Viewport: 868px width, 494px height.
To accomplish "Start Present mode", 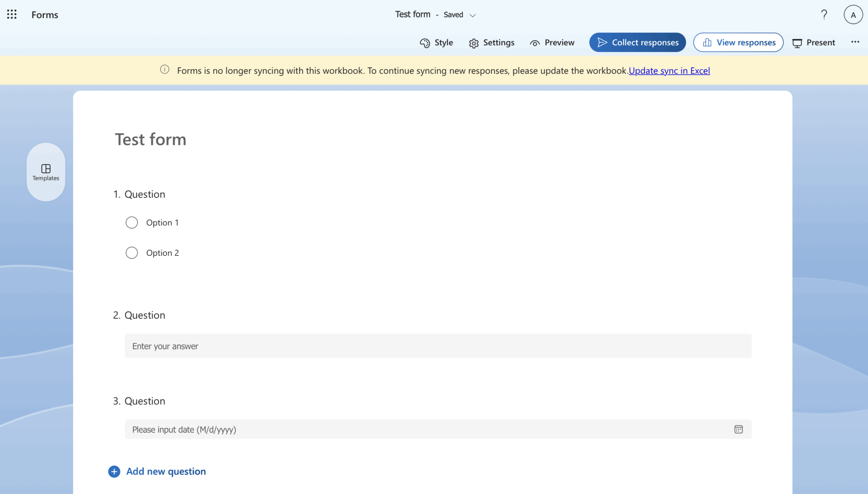I will (x=813, y=42).
